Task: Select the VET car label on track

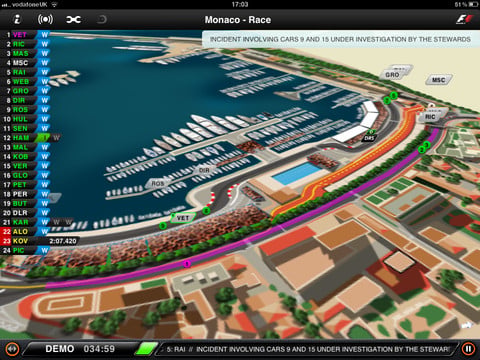Action: 182,218
